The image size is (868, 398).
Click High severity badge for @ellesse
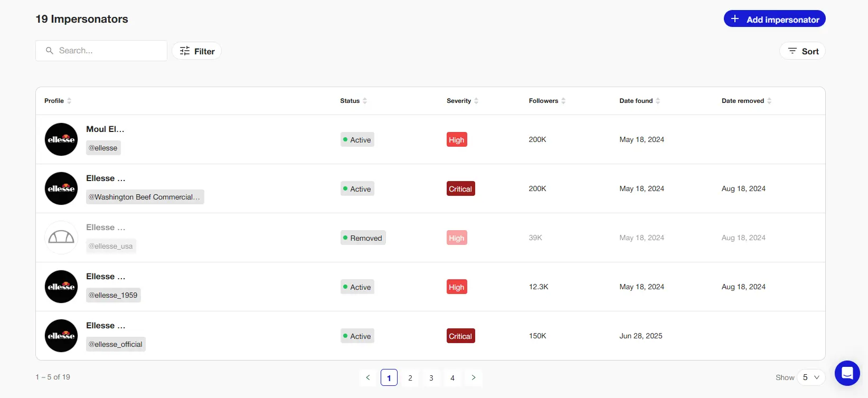click(457, 140)
